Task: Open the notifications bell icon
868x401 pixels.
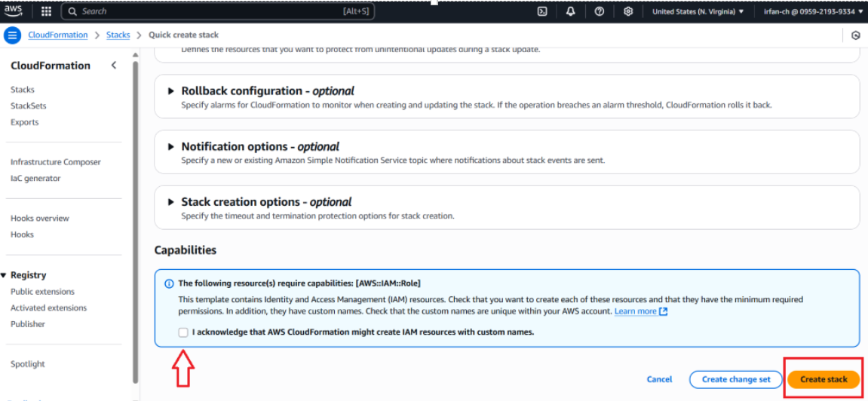Action: (571, 11)
